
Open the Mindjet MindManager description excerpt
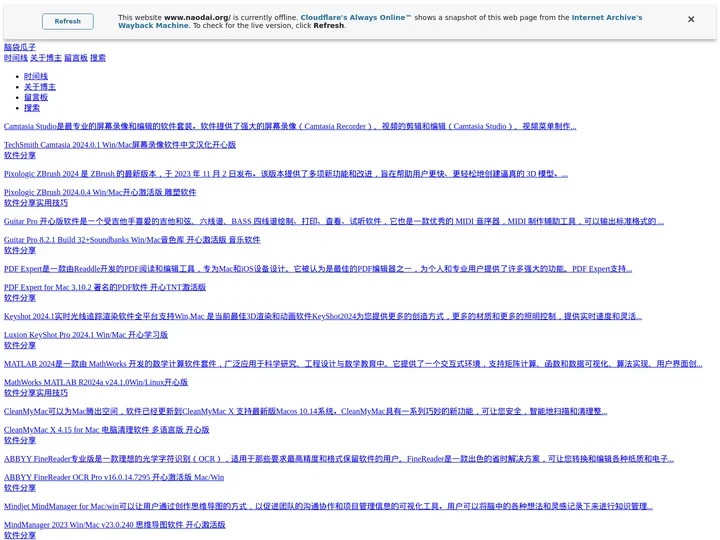tap(328, 506)
